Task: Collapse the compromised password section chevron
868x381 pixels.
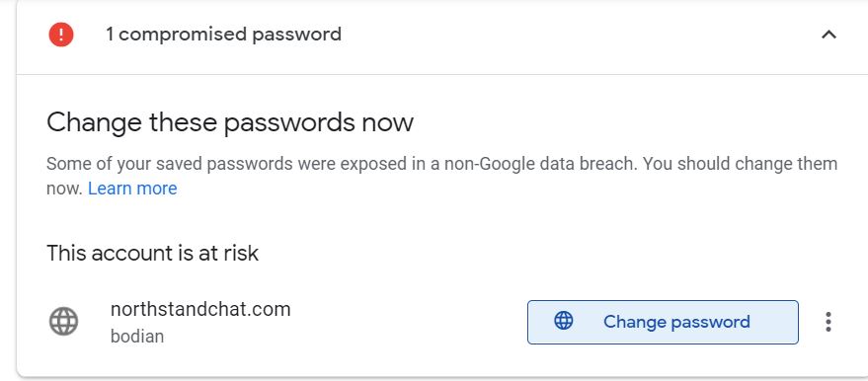Action: pos(829,35)
